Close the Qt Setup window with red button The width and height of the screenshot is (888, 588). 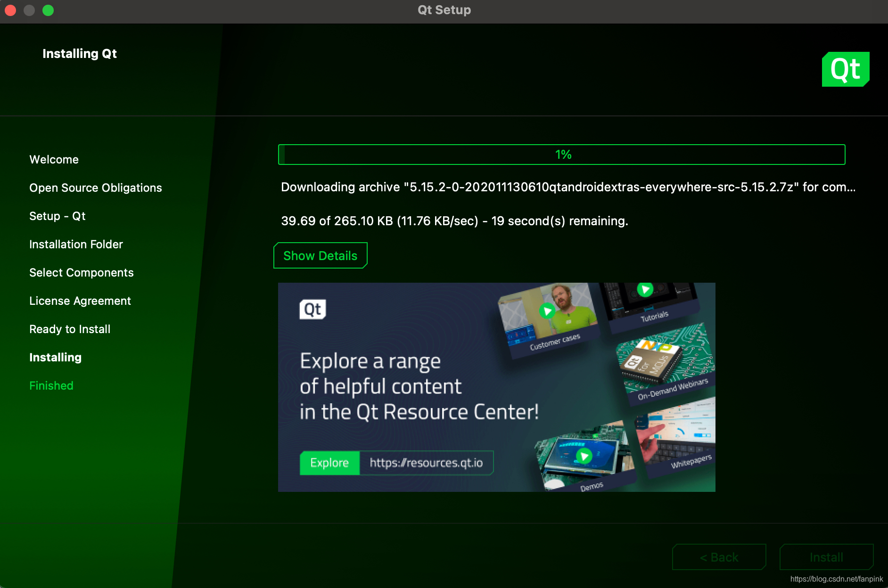pos(10,10)
